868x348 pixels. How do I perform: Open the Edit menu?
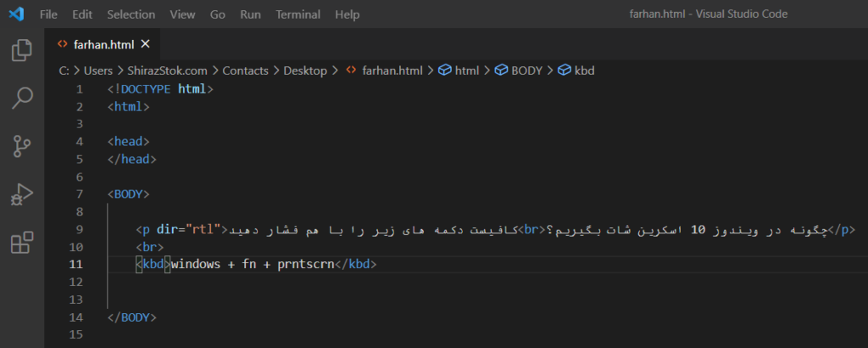pyautogui.click(x=82, y=14)
